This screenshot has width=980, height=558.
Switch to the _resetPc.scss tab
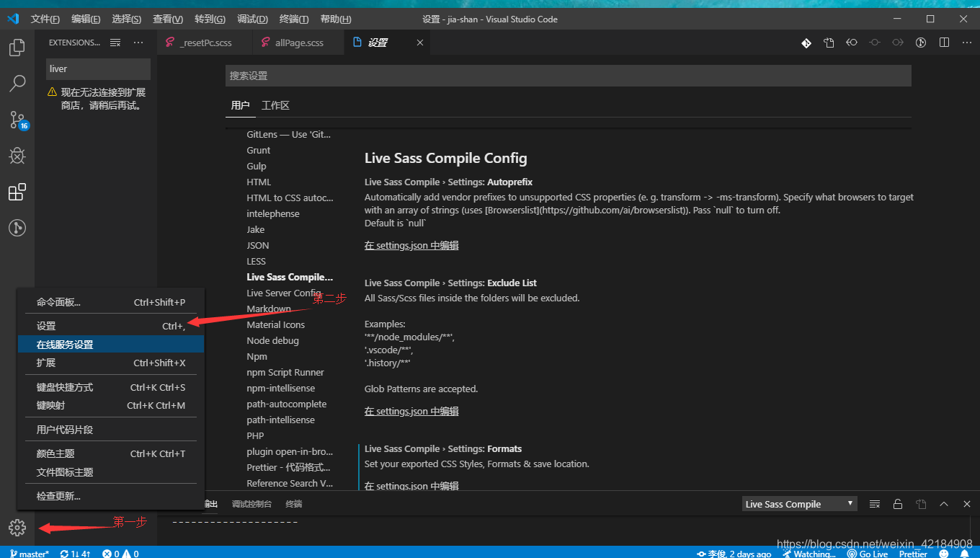205,43
